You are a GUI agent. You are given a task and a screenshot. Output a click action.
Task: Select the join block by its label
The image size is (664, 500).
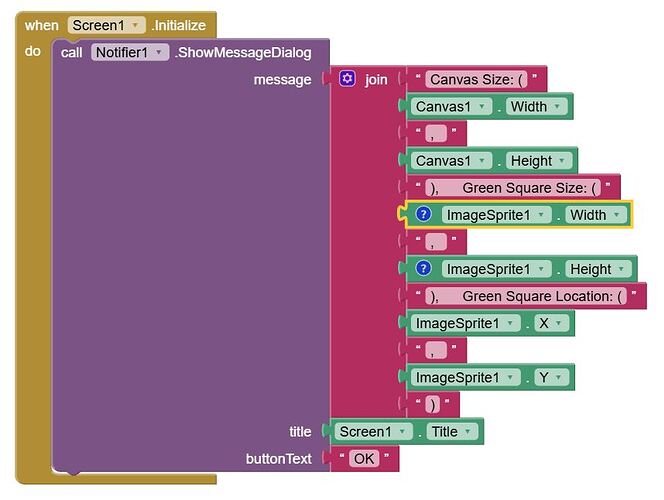coord(376,80)
